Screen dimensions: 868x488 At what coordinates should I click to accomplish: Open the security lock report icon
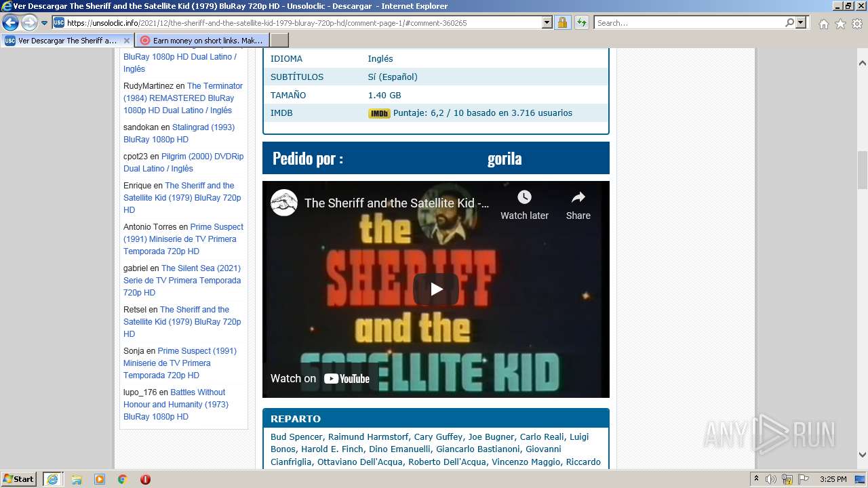562,22
